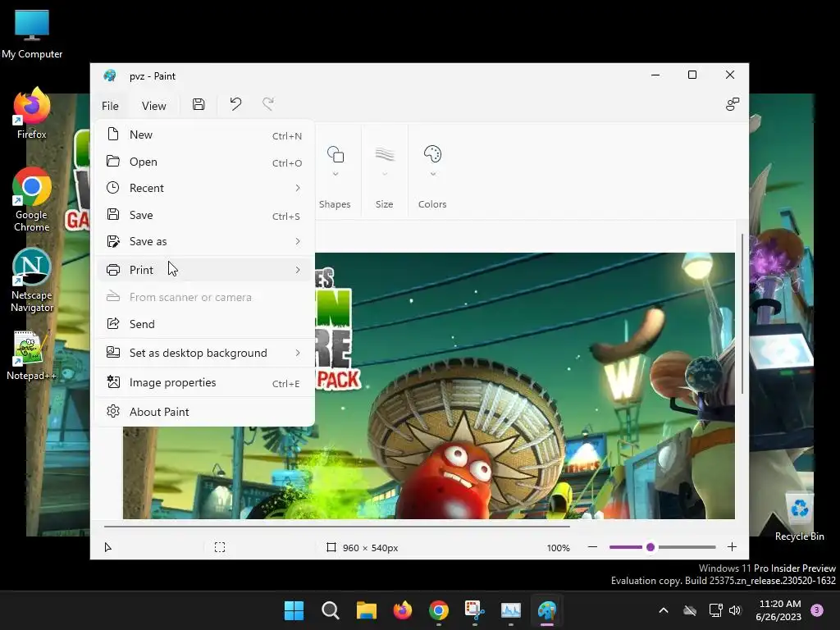
Task: Open notification count badge
Action: click(817, 610)
